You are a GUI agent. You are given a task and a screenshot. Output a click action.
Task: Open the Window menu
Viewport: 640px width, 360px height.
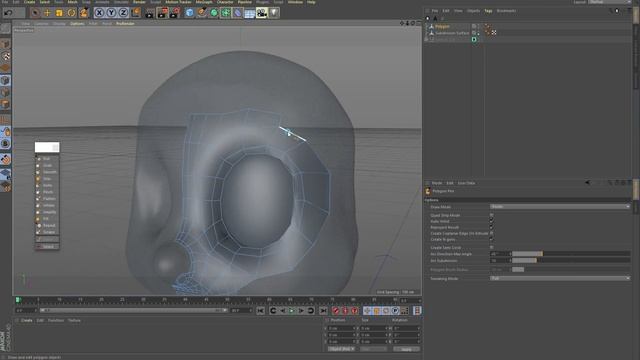296,2
